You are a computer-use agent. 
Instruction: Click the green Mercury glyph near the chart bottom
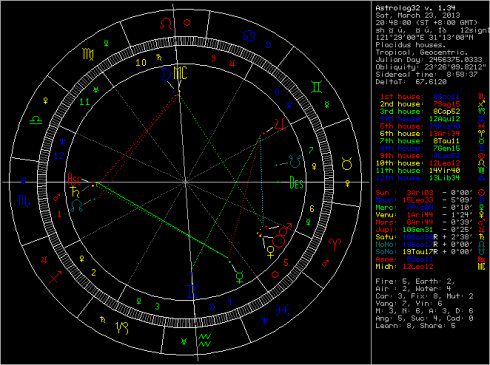(x=239, y=277)
